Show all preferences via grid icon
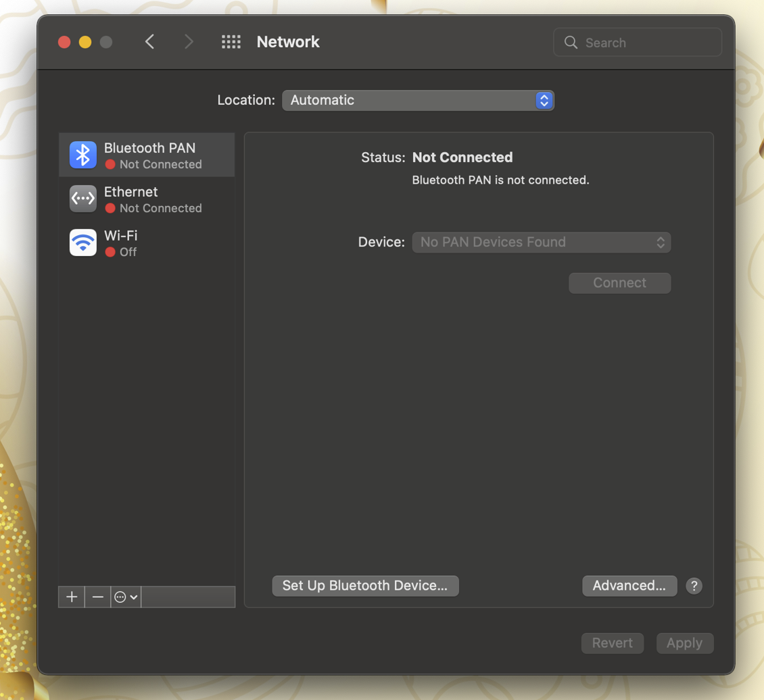 coord(231,42)
